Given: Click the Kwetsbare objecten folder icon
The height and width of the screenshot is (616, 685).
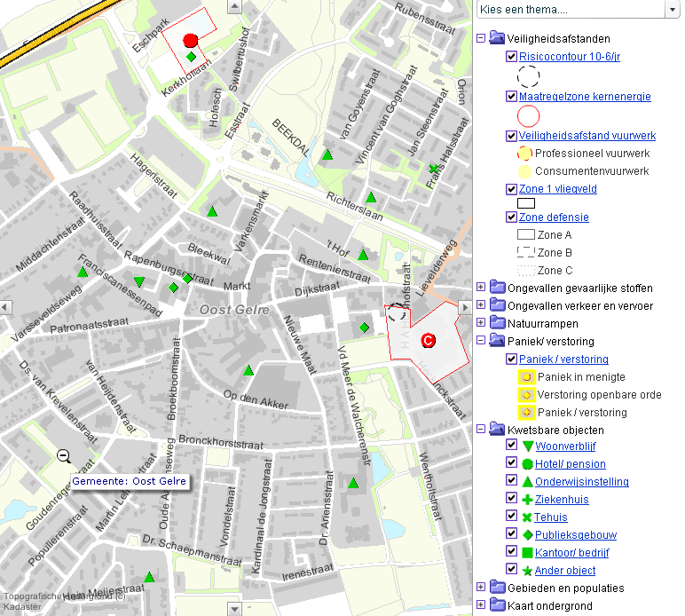Looking at the screenshot, I should (497, 429).
